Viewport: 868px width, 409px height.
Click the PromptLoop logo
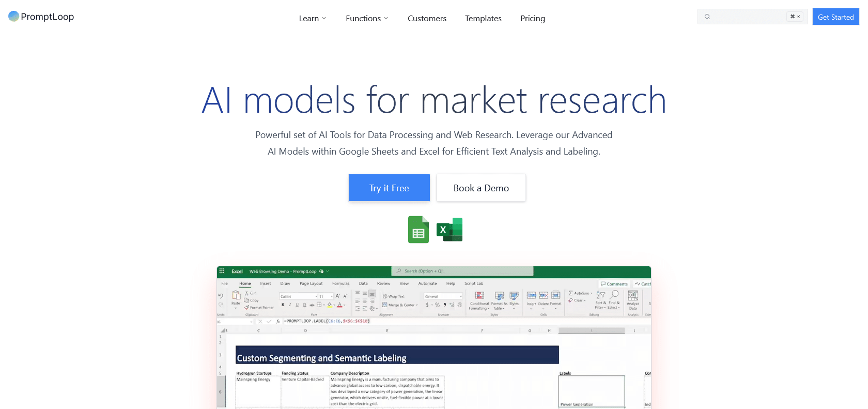click(x=41, y=17)
